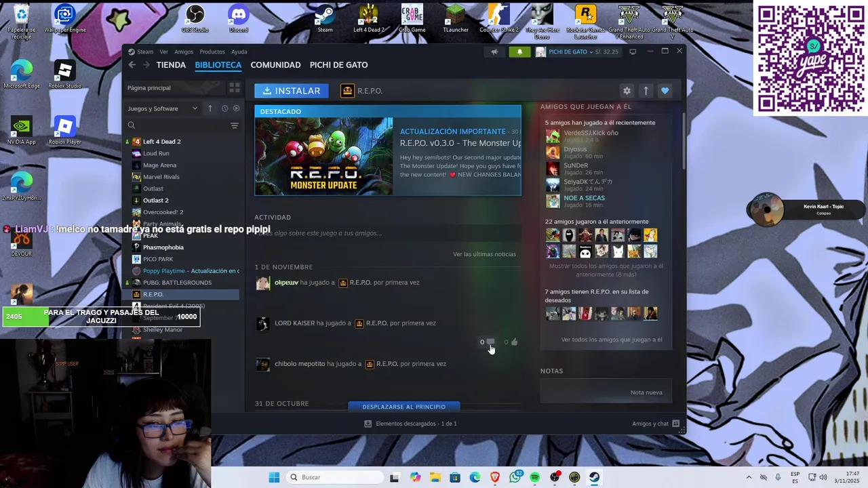Click the Steam forward navigation arrow

coord(146,65)
